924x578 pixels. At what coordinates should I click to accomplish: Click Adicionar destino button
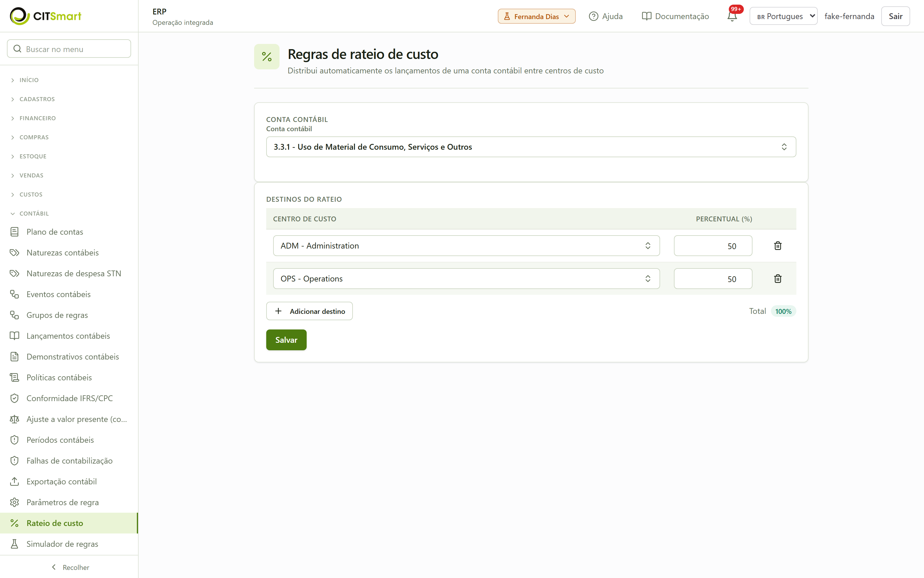coord(309,311)
